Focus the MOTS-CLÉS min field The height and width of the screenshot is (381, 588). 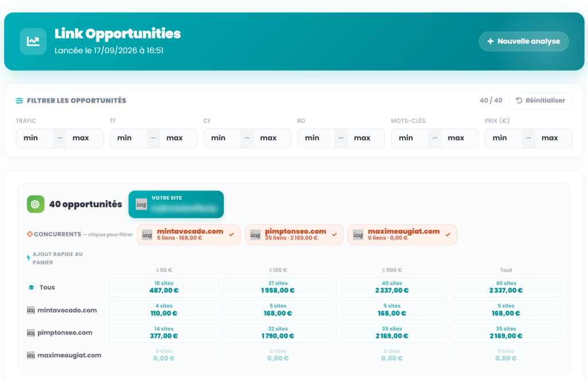tap(409, 138)
